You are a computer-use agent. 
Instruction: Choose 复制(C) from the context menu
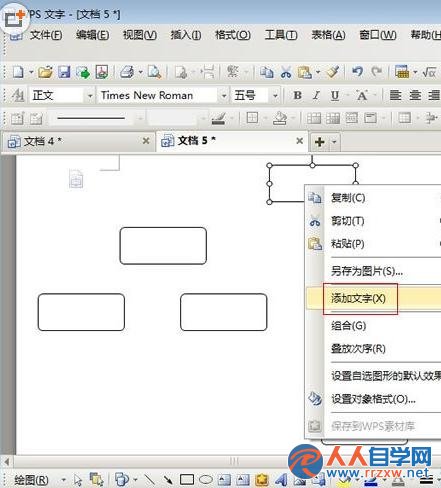[373, 198]
